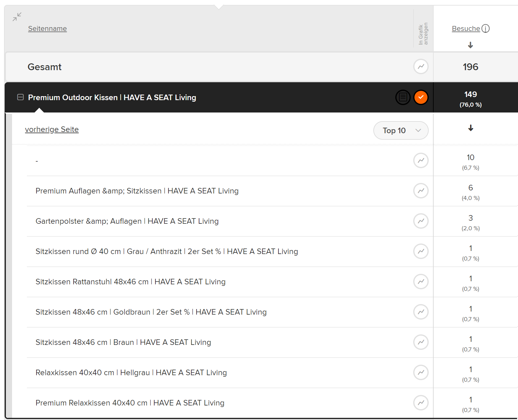Collapse the Premium Outdoor Kissen row

point(20,97)
